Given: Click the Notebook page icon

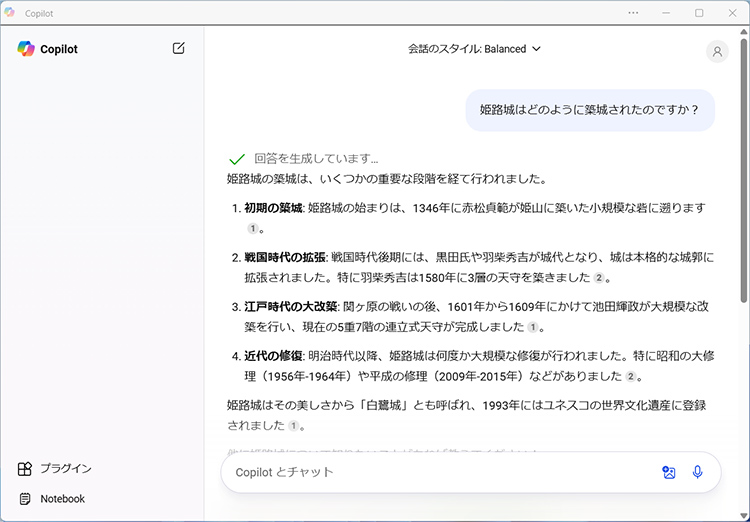Looking at the screenshot, I should click(25, 499).
